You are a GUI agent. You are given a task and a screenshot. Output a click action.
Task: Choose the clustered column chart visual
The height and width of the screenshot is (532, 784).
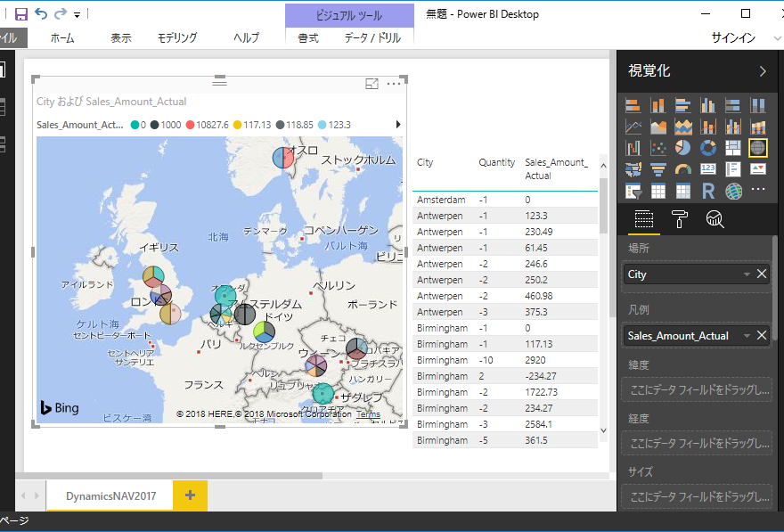[708, 105]
